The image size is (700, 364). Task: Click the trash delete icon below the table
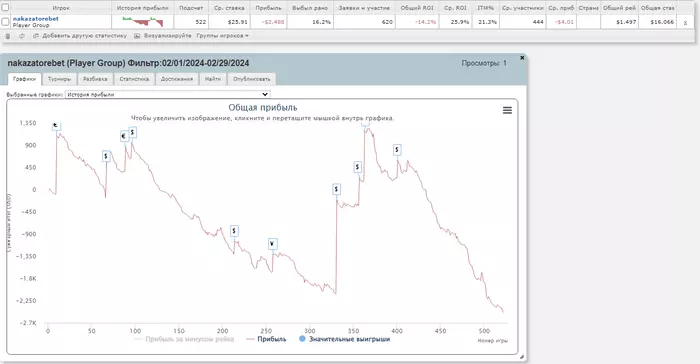(8, 36)
